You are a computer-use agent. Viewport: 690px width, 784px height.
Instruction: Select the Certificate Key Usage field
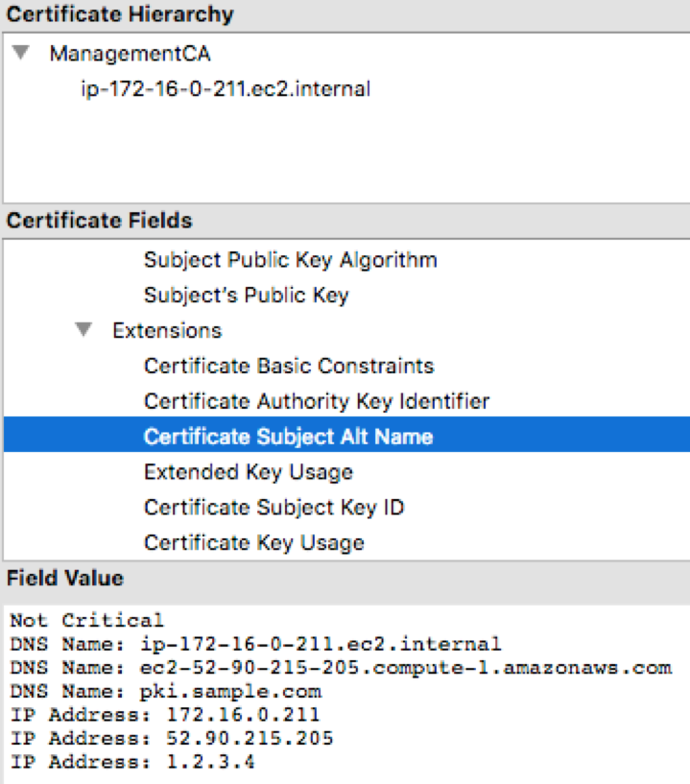[253, 543]
